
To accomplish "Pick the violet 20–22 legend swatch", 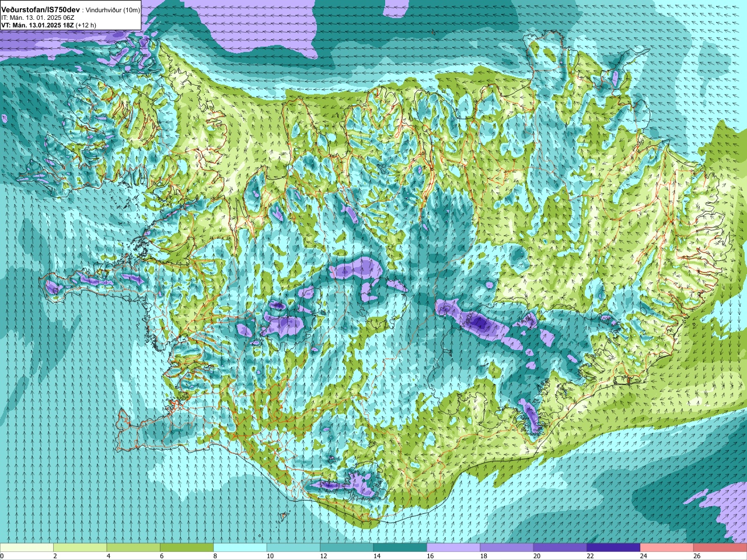I will (560, 548).
